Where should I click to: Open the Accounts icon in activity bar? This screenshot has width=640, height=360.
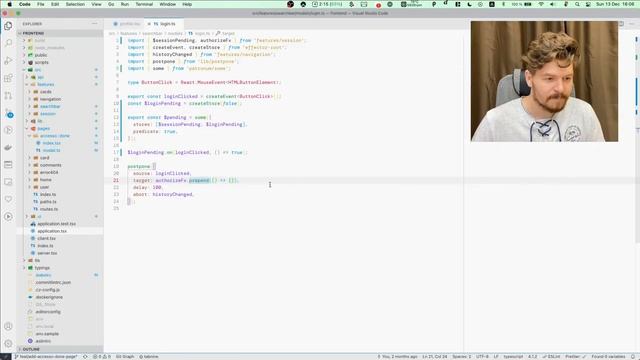[8, 327]
